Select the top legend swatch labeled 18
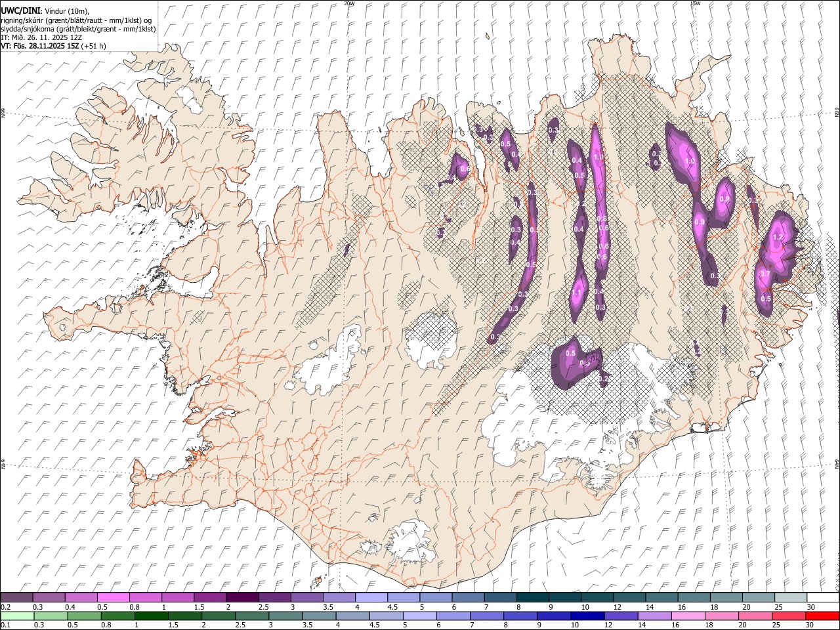 pos(726,597)
